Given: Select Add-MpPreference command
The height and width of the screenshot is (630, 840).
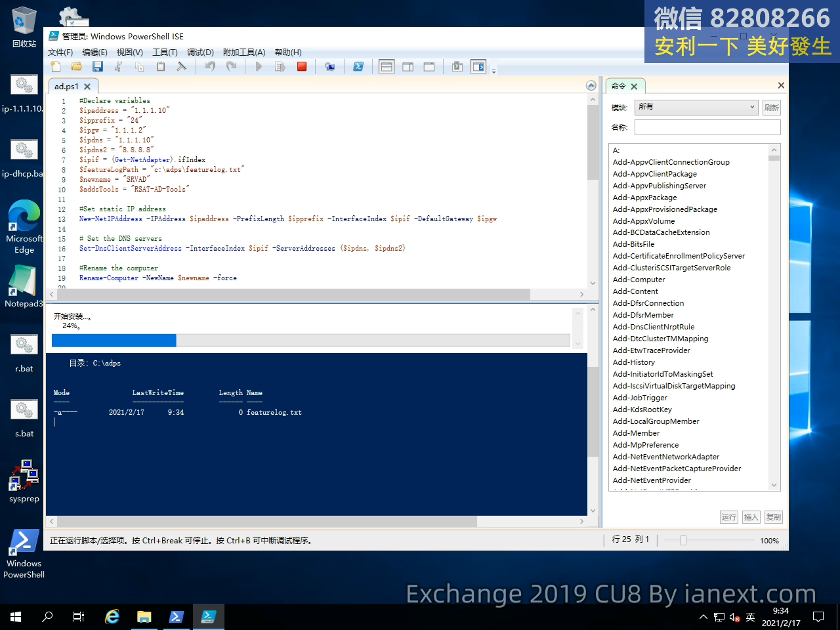Looking at the screenshot, I should click(646, 445).
